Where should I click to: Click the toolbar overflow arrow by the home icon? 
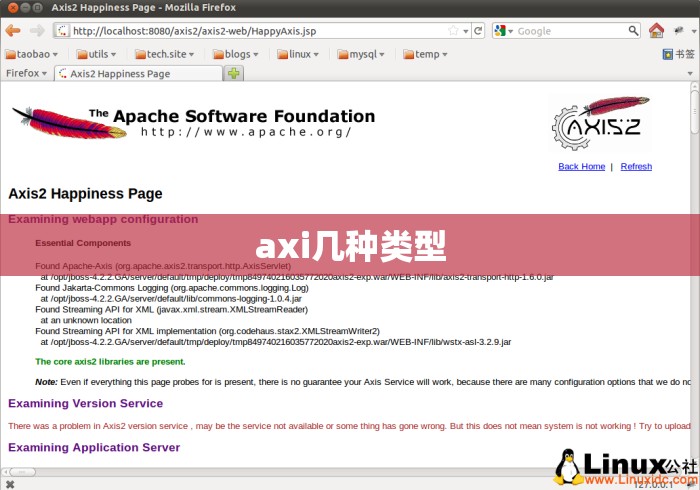tap(694, 31)
